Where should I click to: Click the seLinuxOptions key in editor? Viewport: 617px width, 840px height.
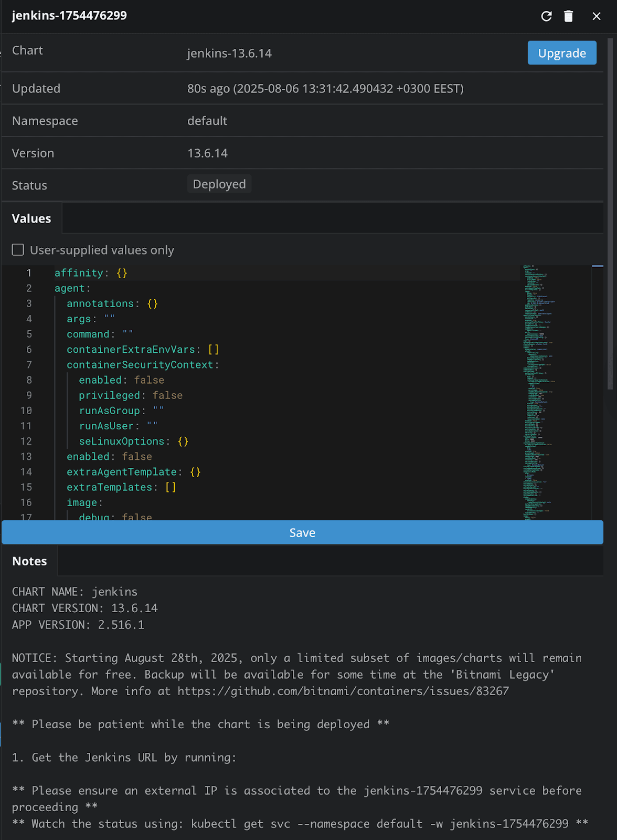pyautogui.click(x=122, y=442)
